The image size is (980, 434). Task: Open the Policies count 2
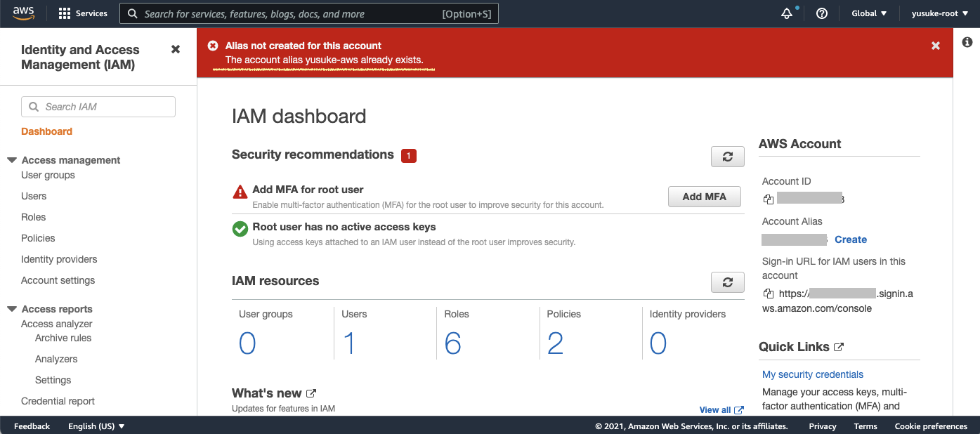[556, 343]
